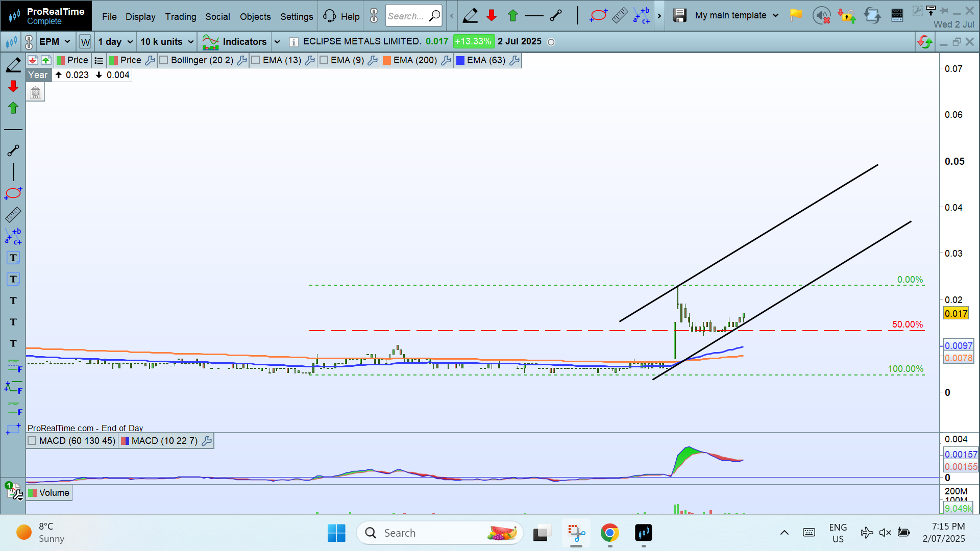Viewport: 980px width, 551px height.
Task: Click the headset Help icon
Action: click(330, 16)
